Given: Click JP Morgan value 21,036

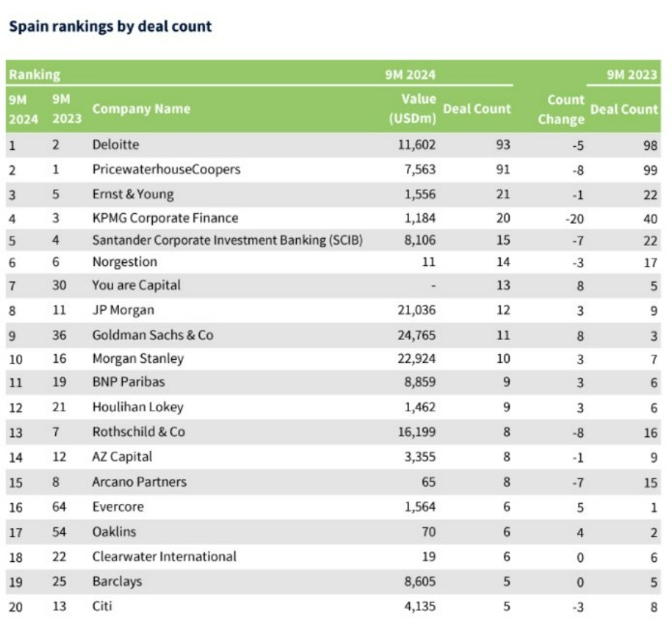Looking at the screenshot, I should pyautogui.click(x=417, y=311).
